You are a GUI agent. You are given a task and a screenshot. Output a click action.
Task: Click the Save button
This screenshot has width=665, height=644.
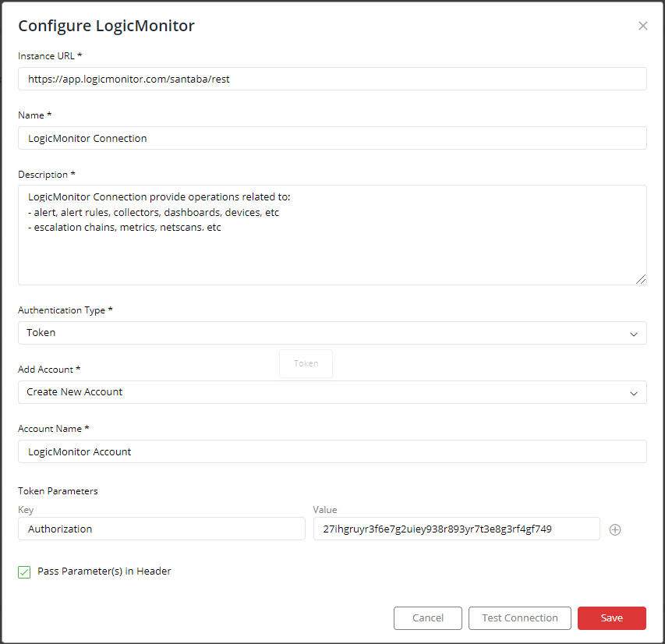pyautogui.click(x=611, y=617)
